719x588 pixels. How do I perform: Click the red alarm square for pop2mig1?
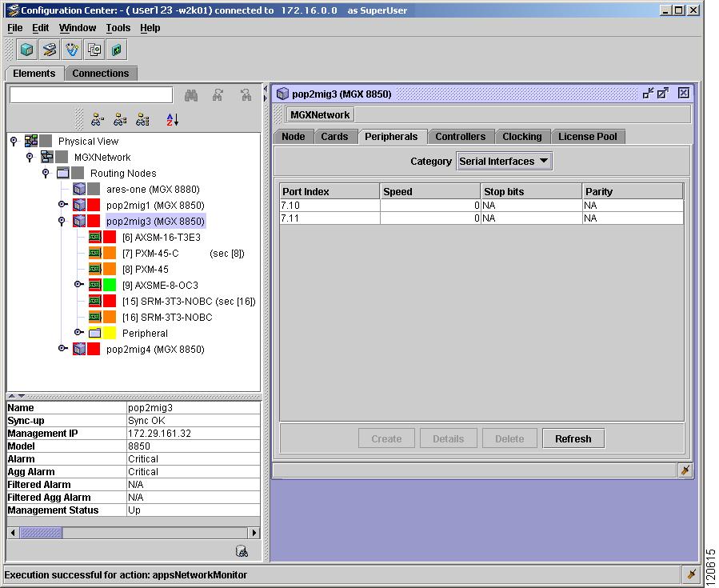[94, 205]
